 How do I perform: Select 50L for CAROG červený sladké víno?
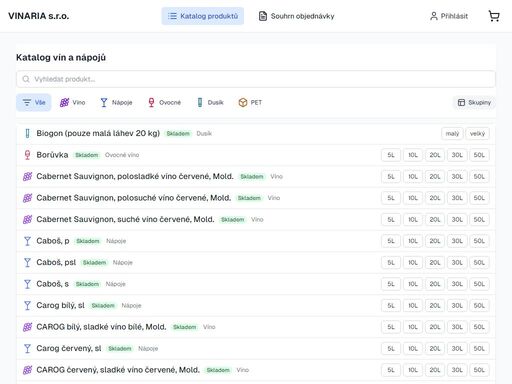point(479,370)
